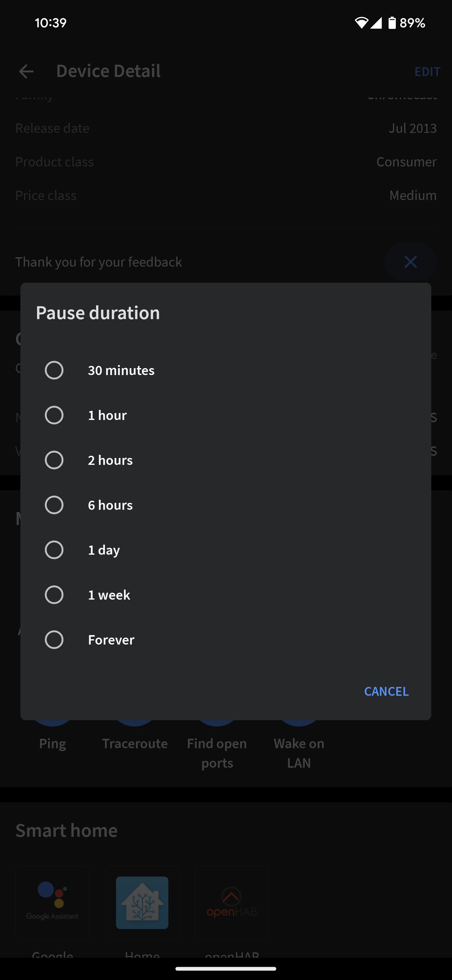Open the Google Assistant icon
The image size is (452, 980).
(52, 902)
